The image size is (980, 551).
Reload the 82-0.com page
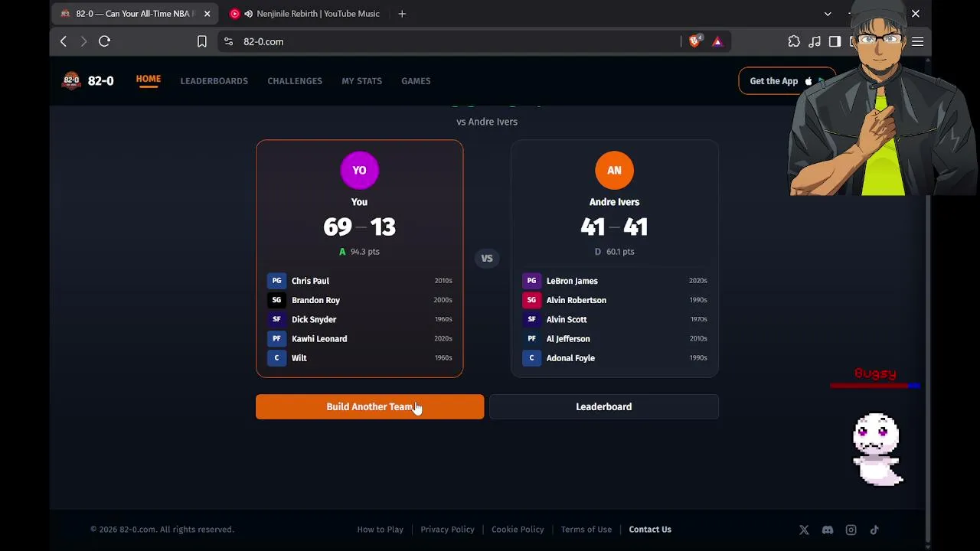(x=105, y=41)
